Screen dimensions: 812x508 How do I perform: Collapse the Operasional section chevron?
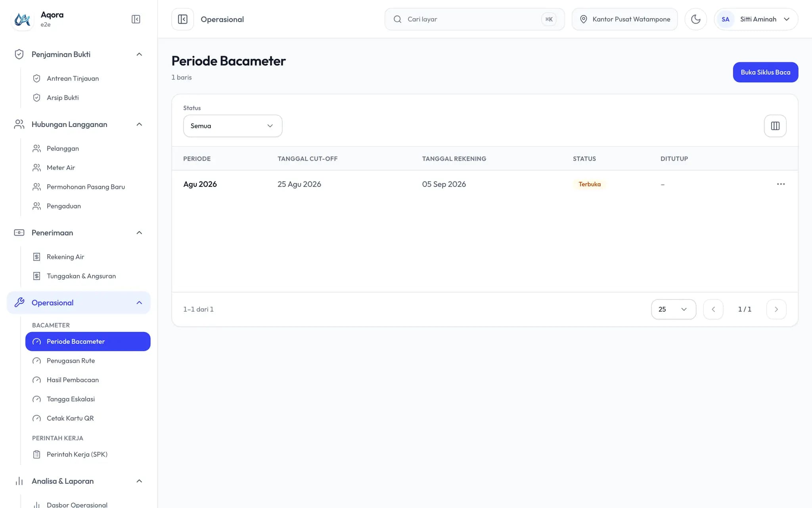point(139,302)
